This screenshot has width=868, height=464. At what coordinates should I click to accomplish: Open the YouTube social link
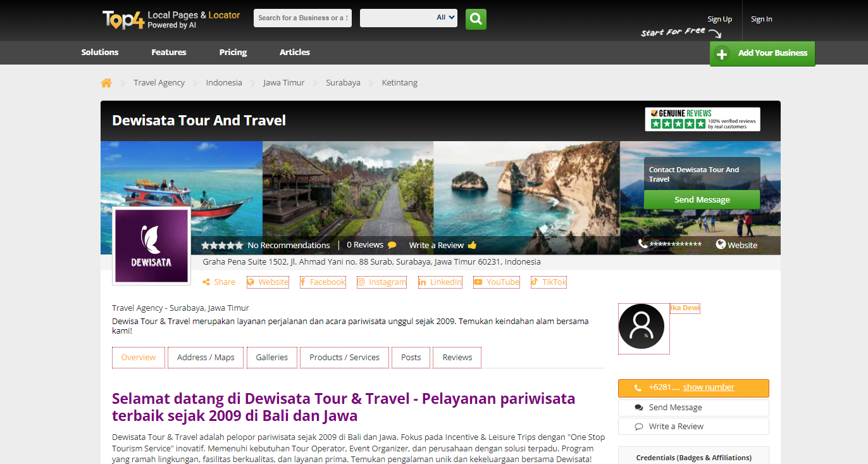(497, 282)
